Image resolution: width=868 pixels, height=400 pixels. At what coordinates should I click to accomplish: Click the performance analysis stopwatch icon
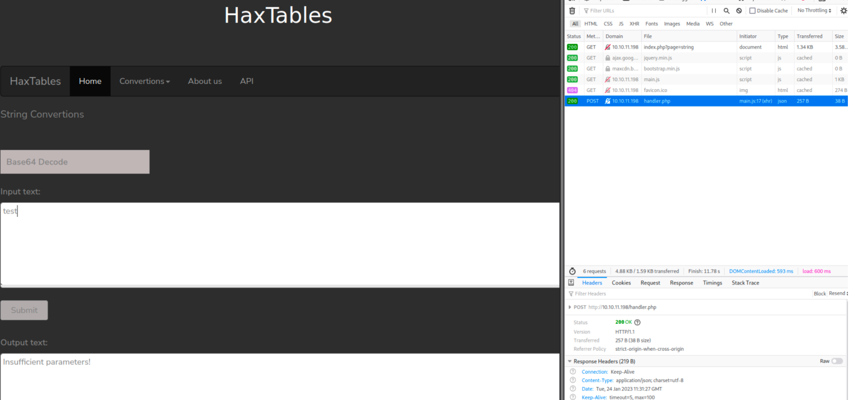[572, 271]
